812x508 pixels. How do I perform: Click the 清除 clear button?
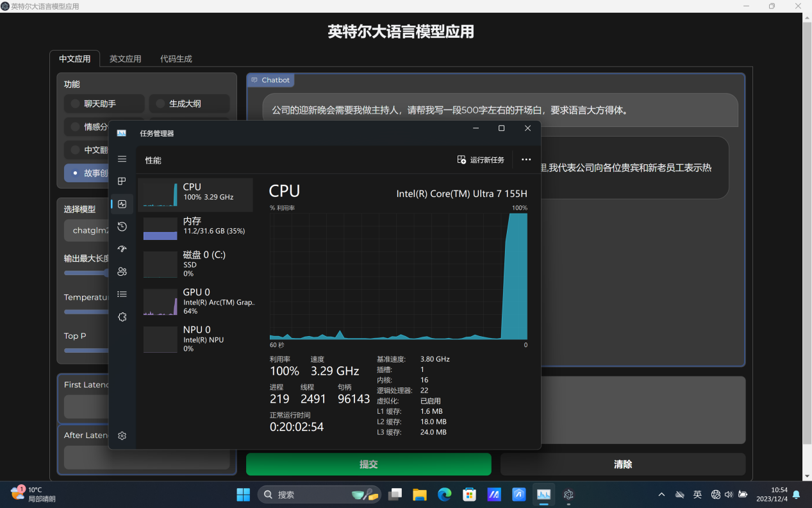click(623, 464)
